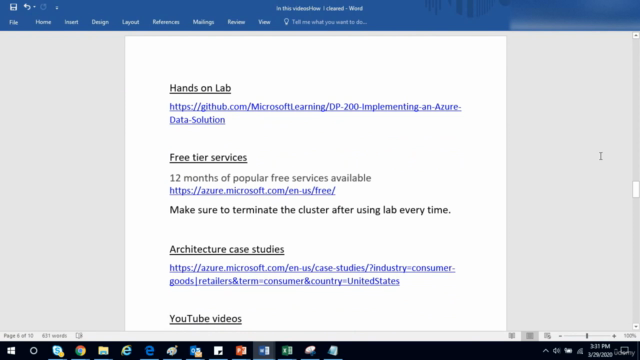Viewport: 640px width, 360px height.
Task: Click the zoom slider handle
Action: click(587, 336)
